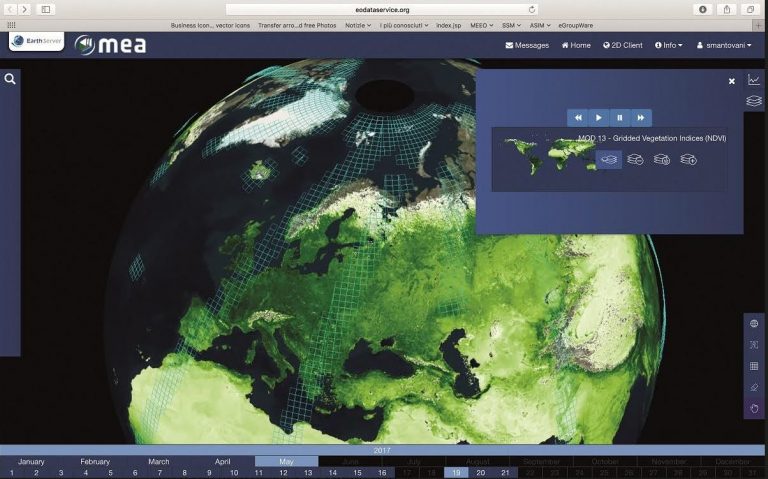768x479 pixels.
Task: Select the MOD 13 NDVI world map thumbnail
Action: (549, 155)
